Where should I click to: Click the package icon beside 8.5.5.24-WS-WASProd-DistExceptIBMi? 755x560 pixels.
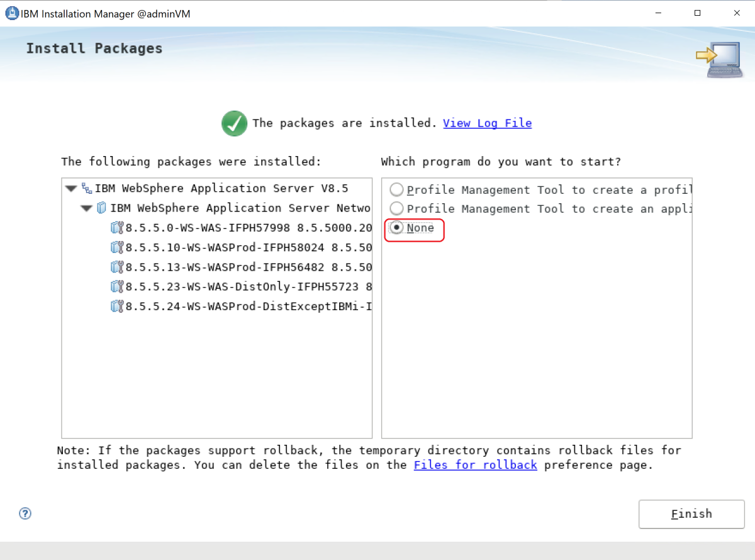tap(117, 306)
